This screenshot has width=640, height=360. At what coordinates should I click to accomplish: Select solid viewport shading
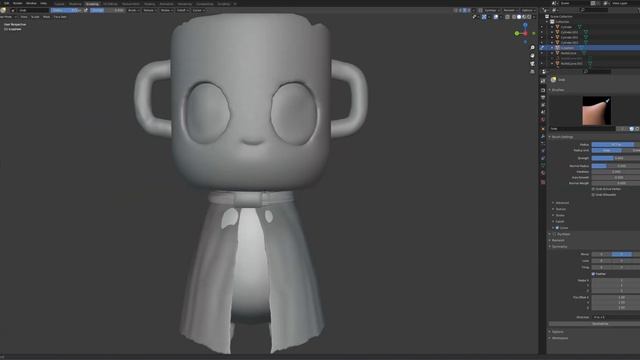point(519,17)
